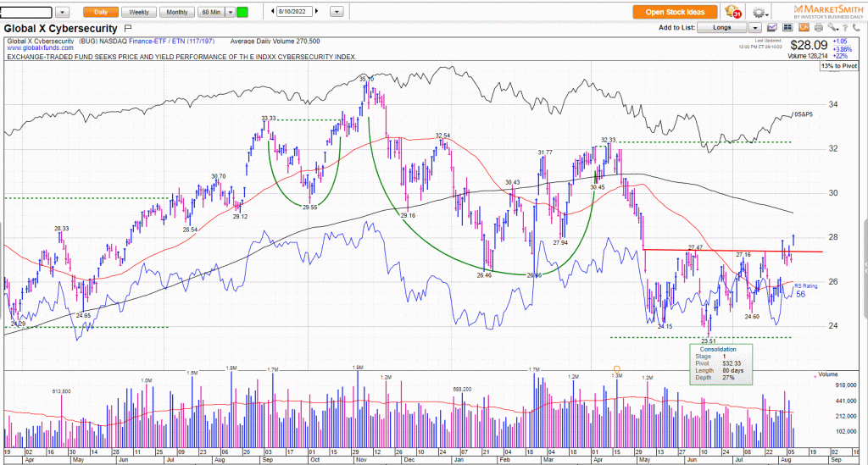Expand the 60 Min interval dropdown arrow
868x465 pixels.
point(231,12)
